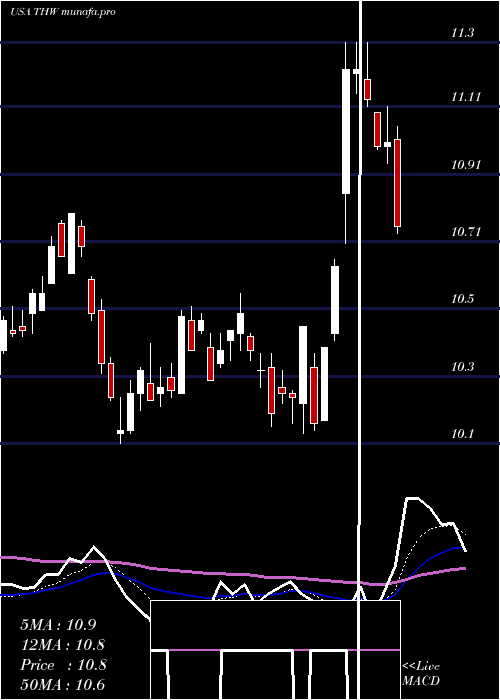The image size is (500, 700).
Task: Select the 11.3 price axis label
Action: pyautogui.click(x=462, y=33)
